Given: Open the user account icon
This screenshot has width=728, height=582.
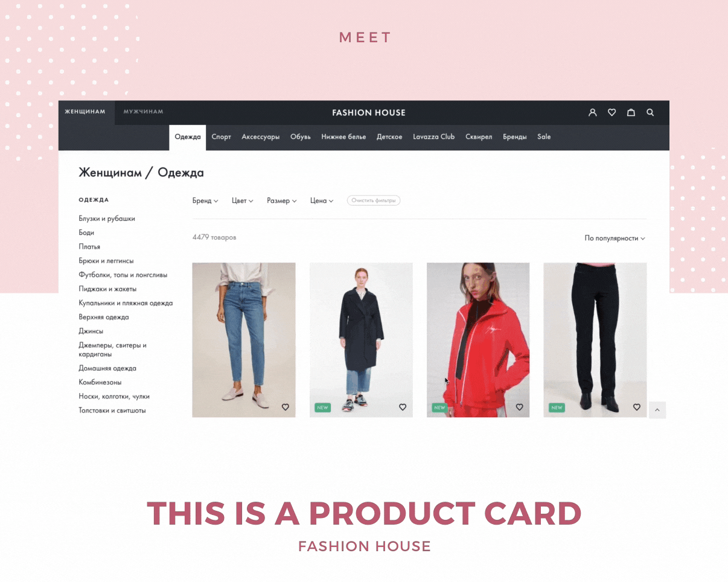Looking at the screenshot, I should point(592,112).
